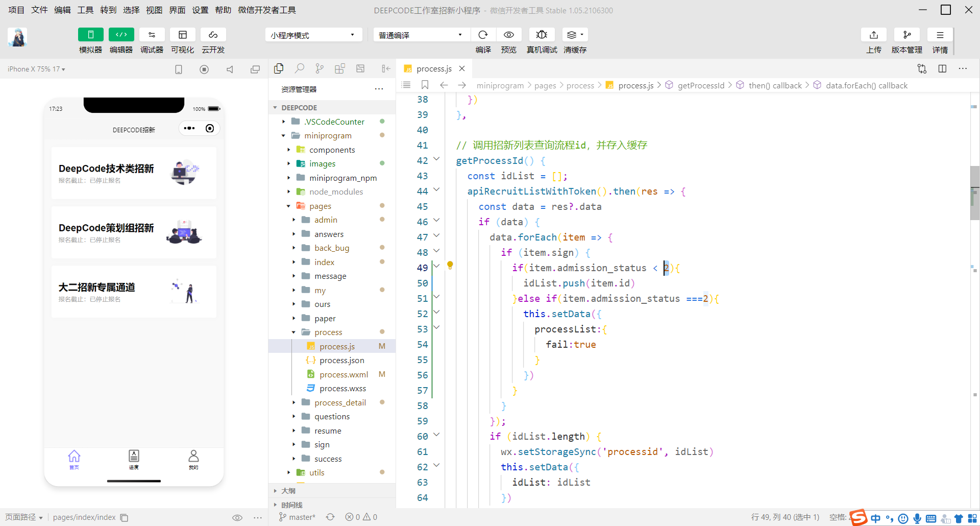Select the process.js editor tab
980x526 pixels.
pos(434,68)
